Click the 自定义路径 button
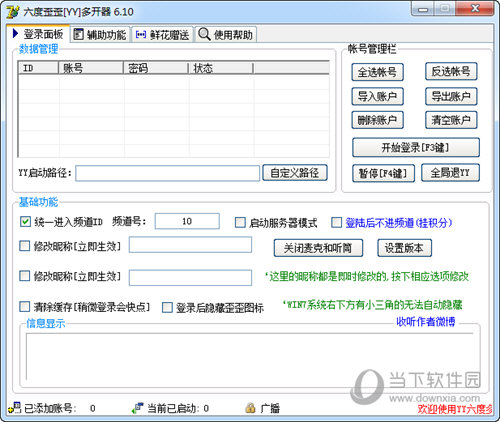The height and width of the screenshot is (422, 500). 295,173
